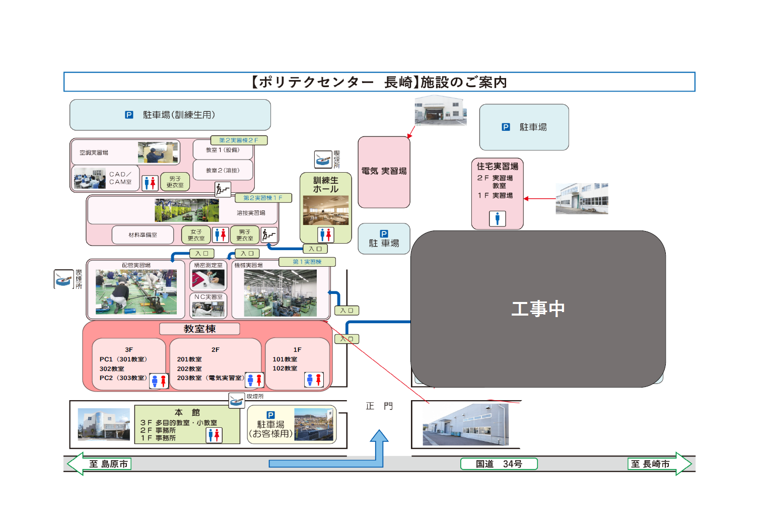Click the 機械実習場 workshop photo
This screenshot has width=765, height=532.
click(x=280, y=293)
